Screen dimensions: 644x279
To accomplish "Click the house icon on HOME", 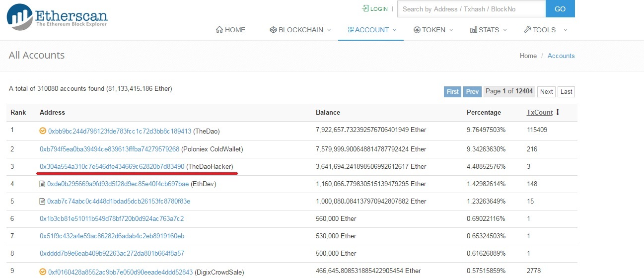I will 219,30.
